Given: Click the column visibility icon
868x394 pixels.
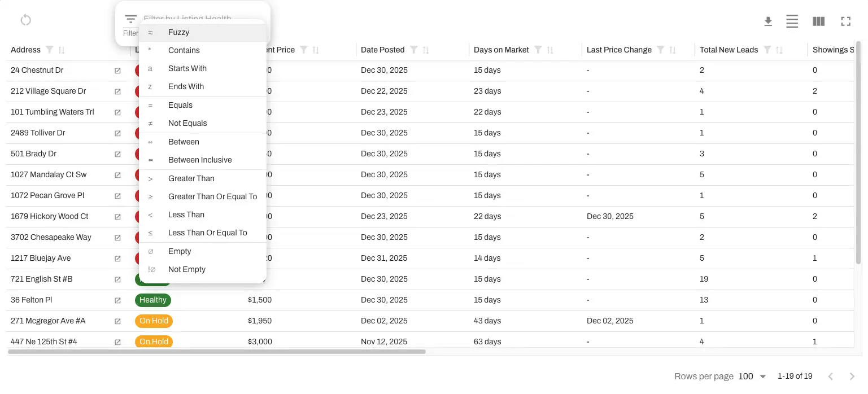Looking at the screenshot, I should (x=818, y=21).
